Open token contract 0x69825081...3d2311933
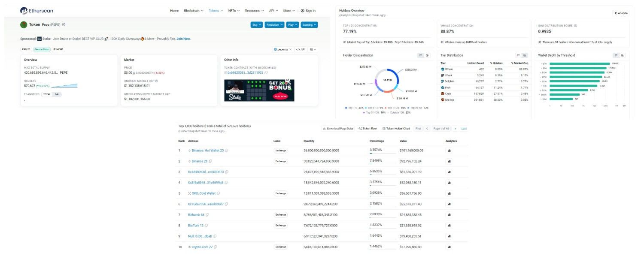644x256 pixels. [245, 73]
